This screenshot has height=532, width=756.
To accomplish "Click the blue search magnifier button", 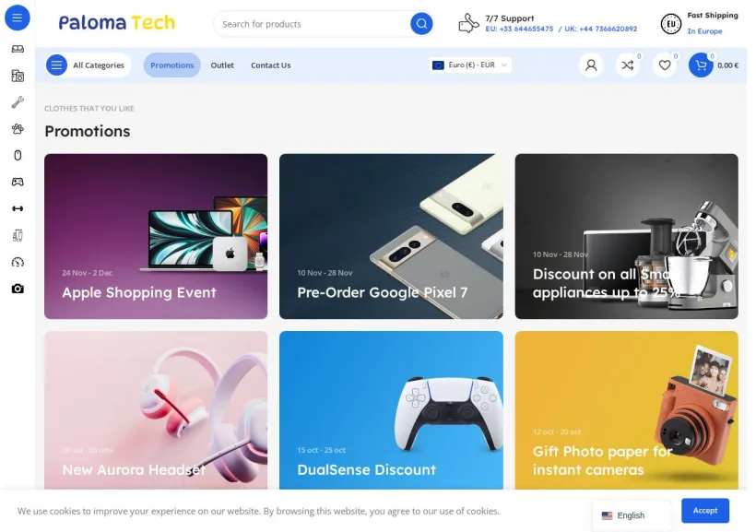I will click(x=421, y=24).
